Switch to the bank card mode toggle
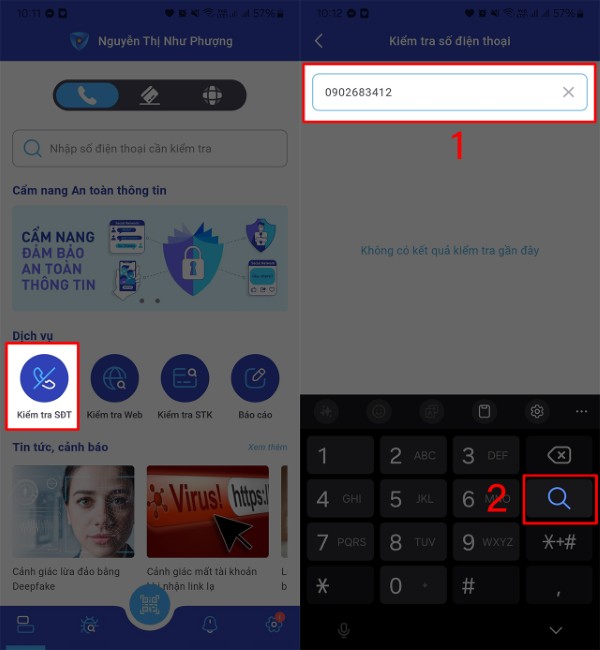Screen dimensions: 600x650 click(150, 95)
